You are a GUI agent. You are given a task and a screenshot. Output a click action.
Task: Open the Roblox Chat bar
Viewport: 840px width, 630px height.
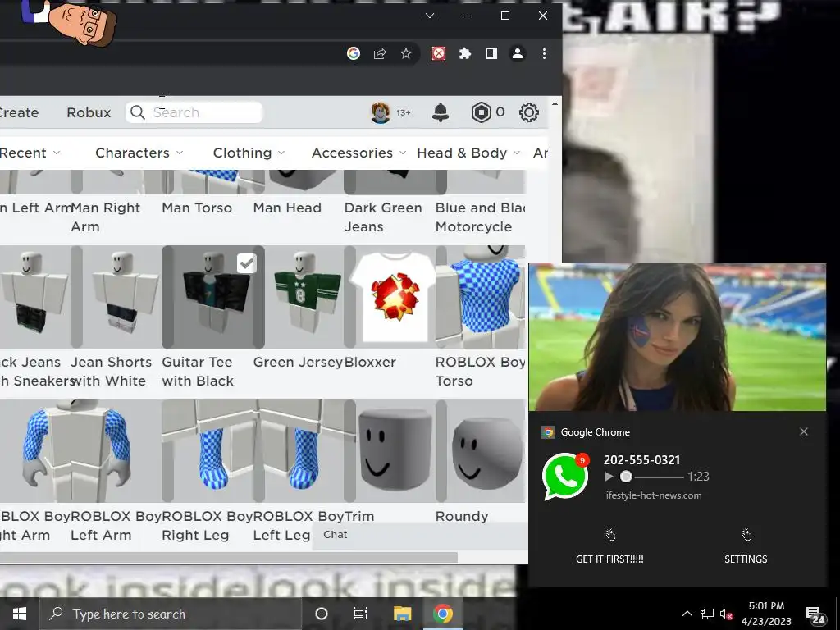pyautogui.click(x=420, y=535)
